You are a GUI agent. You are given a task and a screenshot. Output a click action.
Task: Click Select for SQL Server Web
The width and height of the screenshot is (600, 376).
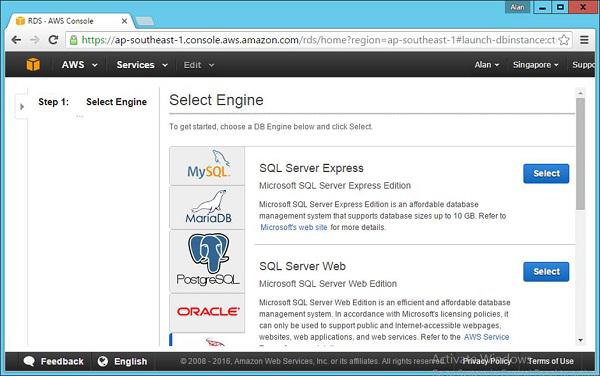click(546, 272)
